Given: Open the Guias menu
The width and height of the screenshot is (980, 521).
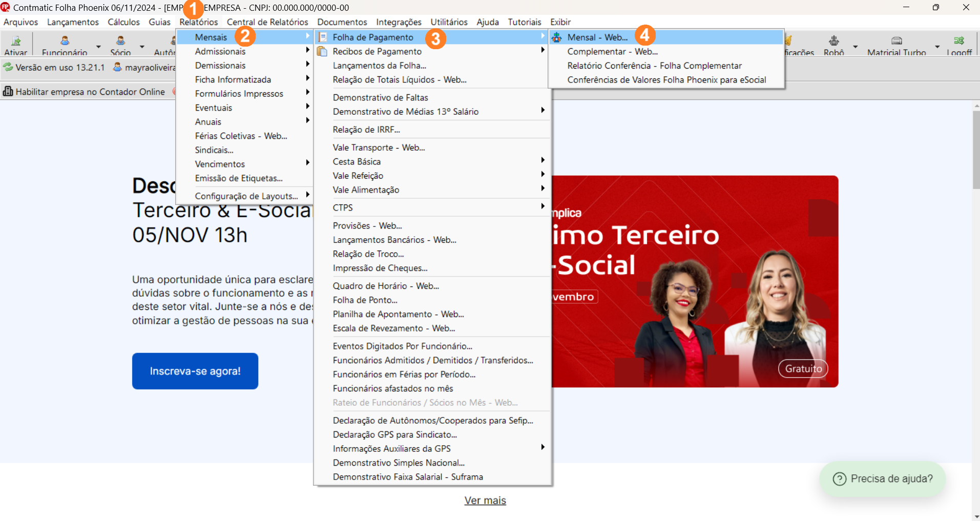Looking at the screenshot, I should [x=159, y=22].
